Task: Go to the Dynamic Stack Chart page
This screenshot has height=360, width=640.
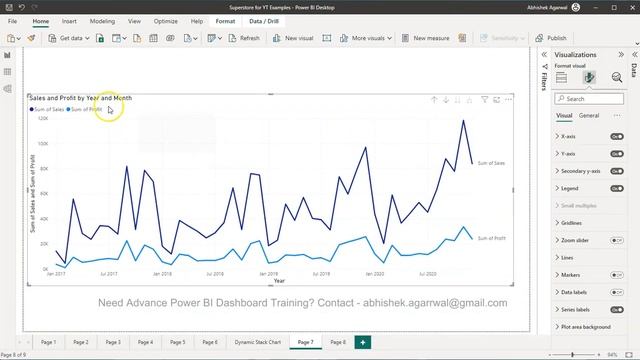Action: (x=258, y=342)
